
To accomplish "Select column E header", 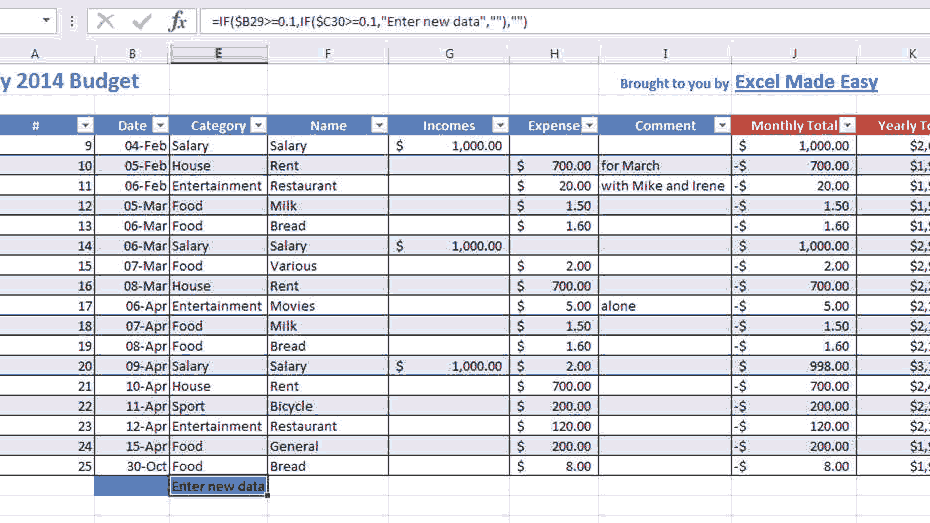I will pos(218,54).
